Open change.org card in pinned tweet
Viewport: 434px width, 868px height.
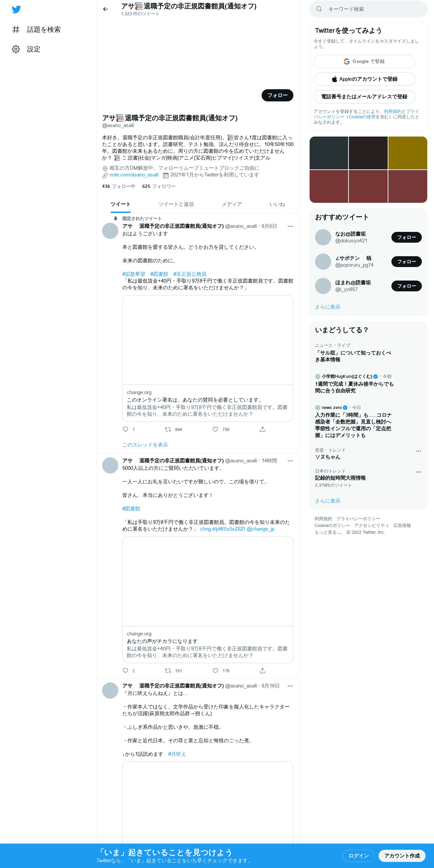click(208, 358)
